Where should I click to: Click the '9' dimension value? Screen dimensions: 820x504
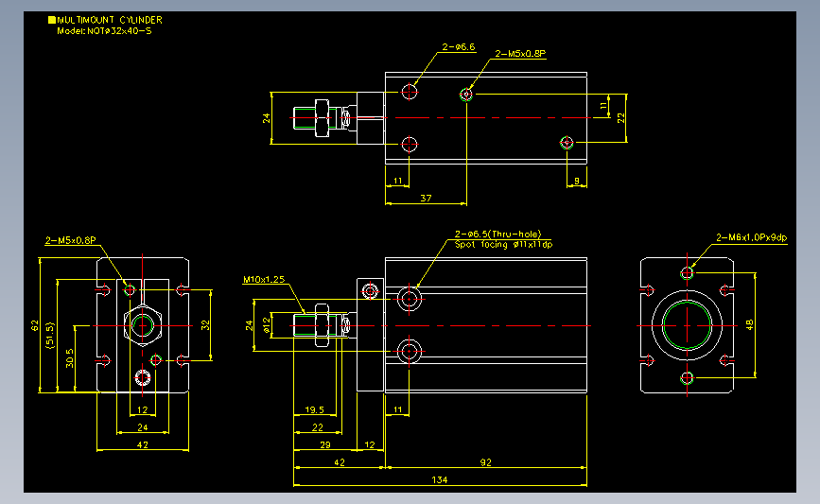tap(577, 181)
